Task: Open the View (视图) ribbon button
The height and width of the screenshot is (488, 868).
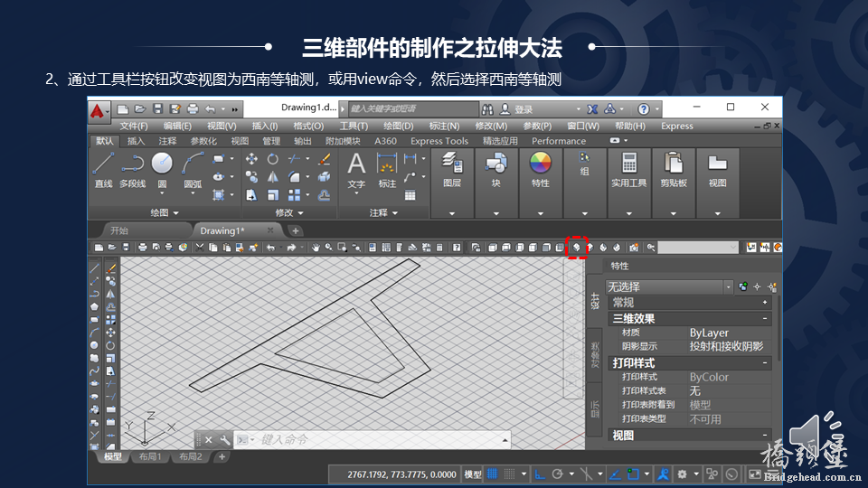Action: [x=717, y=171]
